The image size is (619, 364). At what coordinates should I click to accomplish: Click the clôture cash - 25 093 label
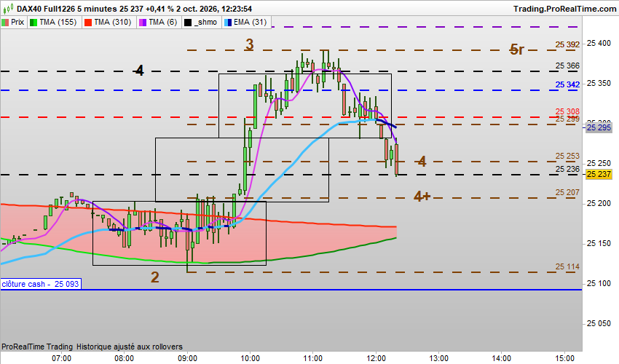[x=40, y=284]
